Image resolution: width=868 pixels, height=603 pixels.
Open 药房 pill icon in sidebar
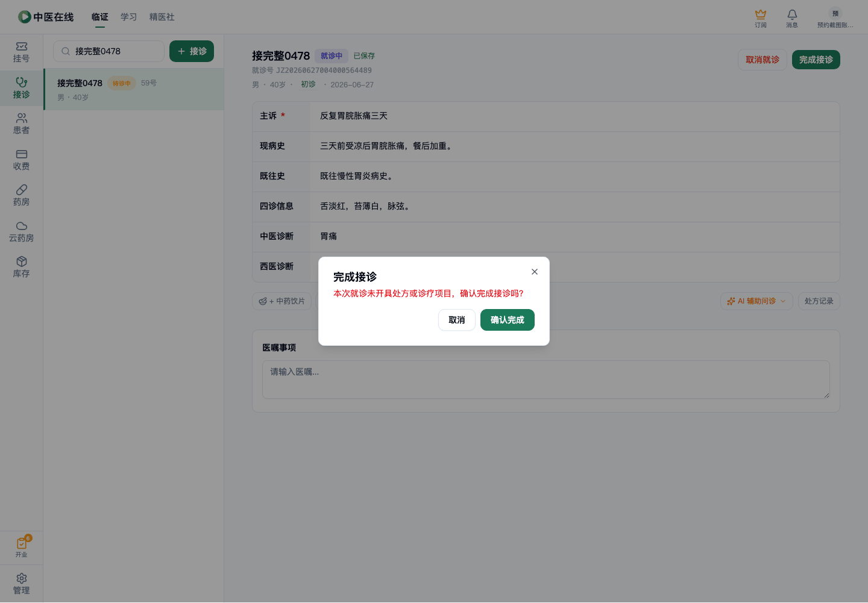[21, 196]
